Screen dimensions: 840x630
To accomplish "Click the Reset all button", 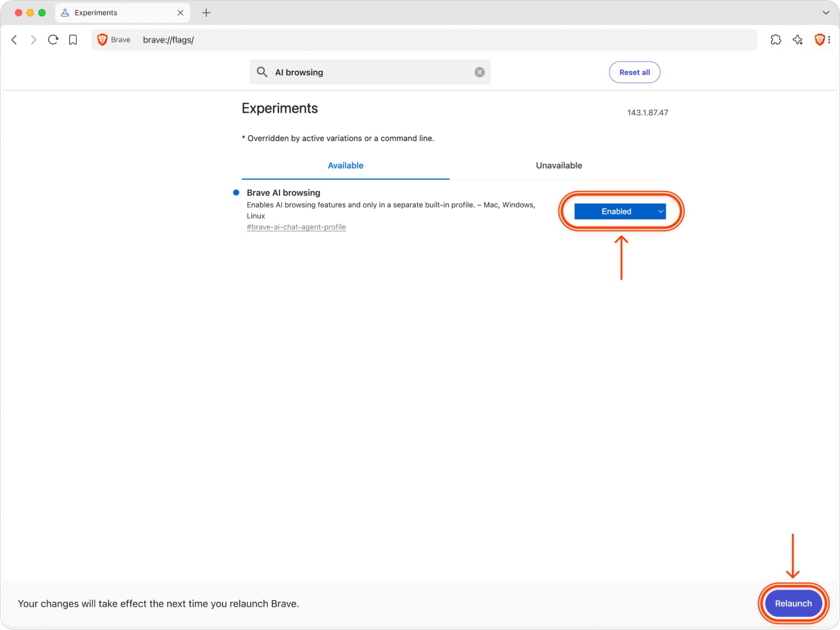I will (634, 72).
